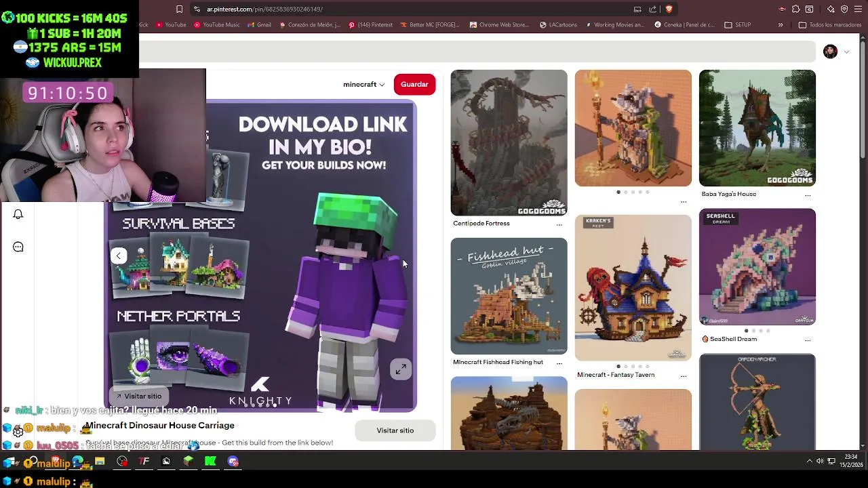Show more bookmarks with the double-chevron overflow

(x=781, y=25)
